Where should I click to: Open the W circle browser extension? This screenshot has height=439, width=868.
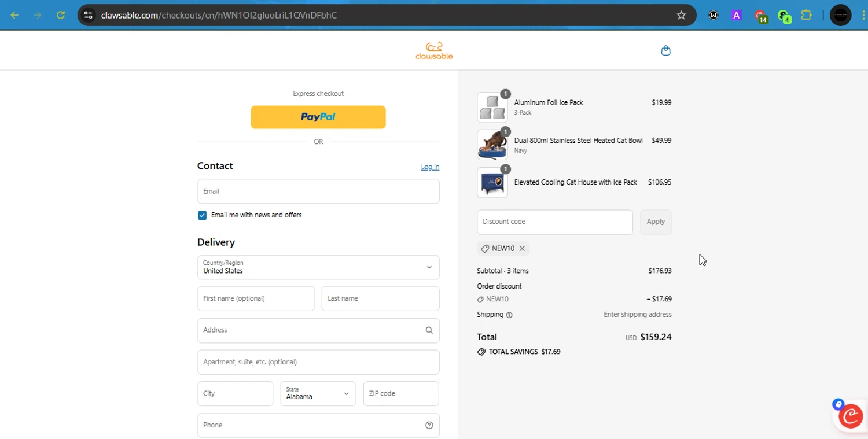point(713,15)
